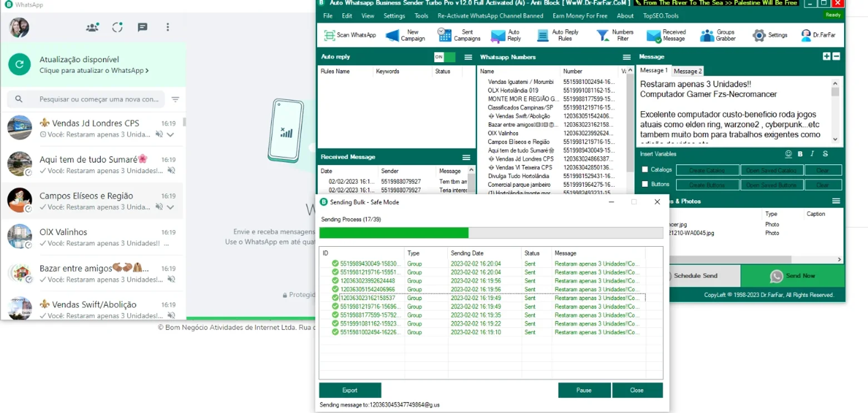Start a new chat in WhatsApp
The image size is (868, 413).
(142, 27)
